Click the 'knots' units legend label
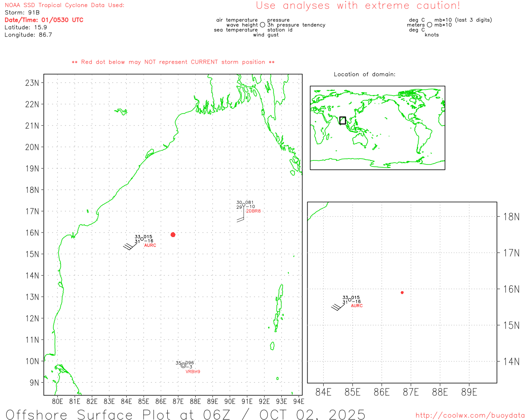This screenshot has width=525, height=420. (x=432, y=35)
